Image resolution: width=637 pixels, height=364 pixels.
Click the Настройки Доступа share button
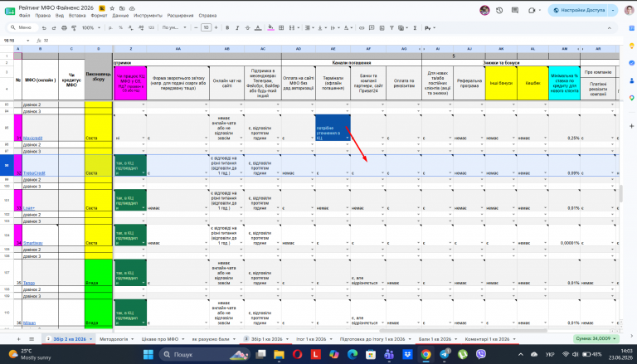[x=579, y=10]
